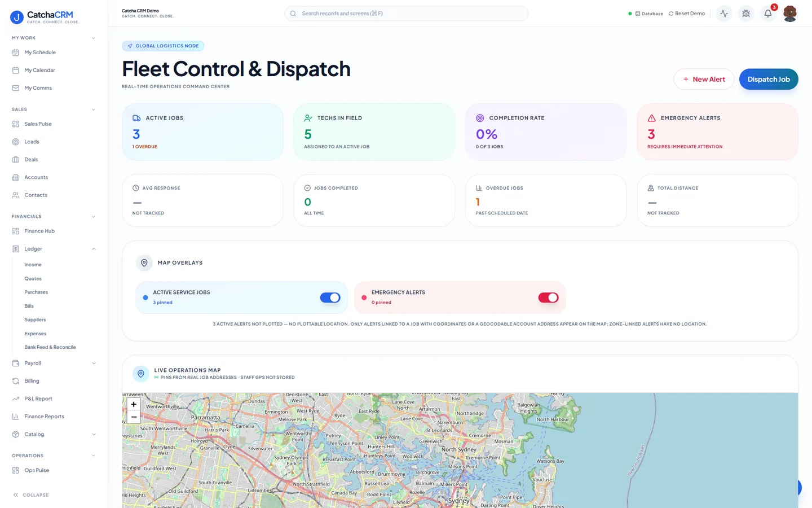Click the Billing refresh icon

[16, 381]
